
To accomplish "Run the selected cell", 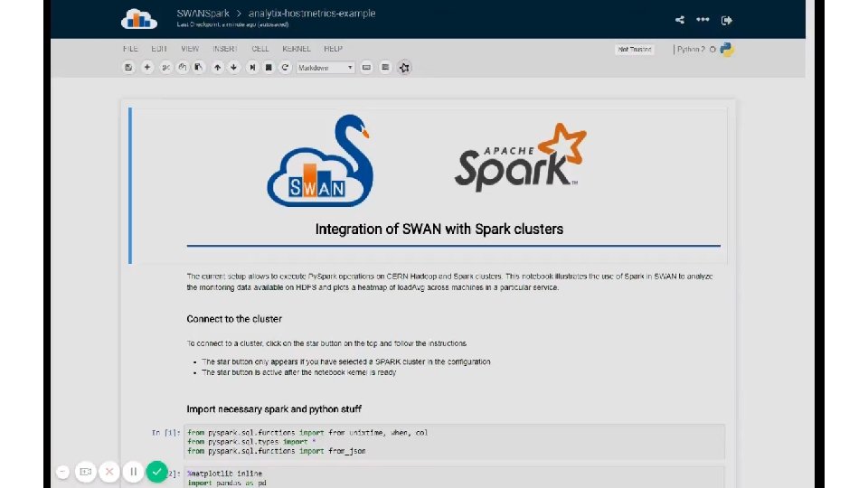I will click(252, 68).
